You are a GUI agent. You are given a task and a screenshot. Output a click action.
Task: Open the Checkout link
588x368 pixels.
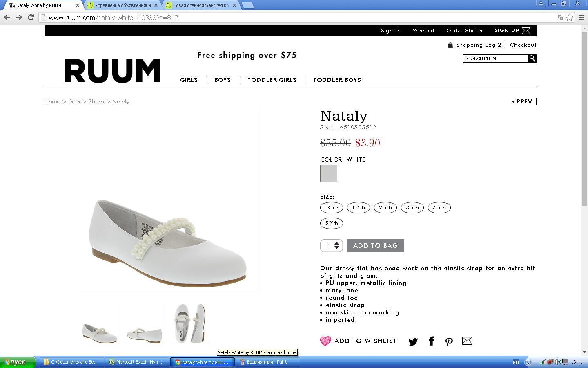[x=523, y=45]
